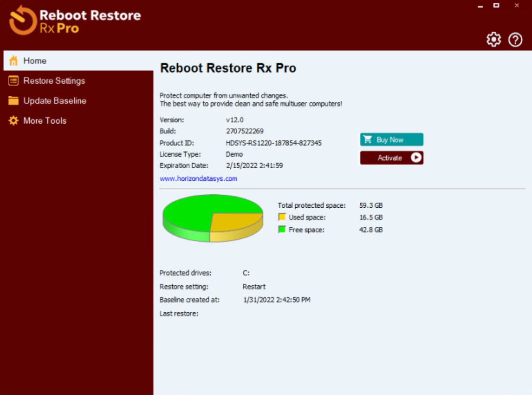Click the disk usage pie chart

213,218
